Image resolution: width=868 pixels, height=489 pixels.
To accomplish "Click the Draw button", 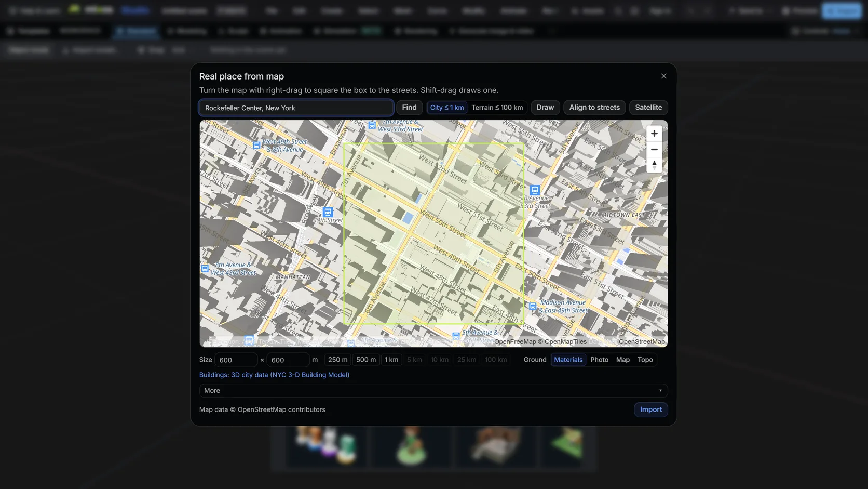I will 545,108.
